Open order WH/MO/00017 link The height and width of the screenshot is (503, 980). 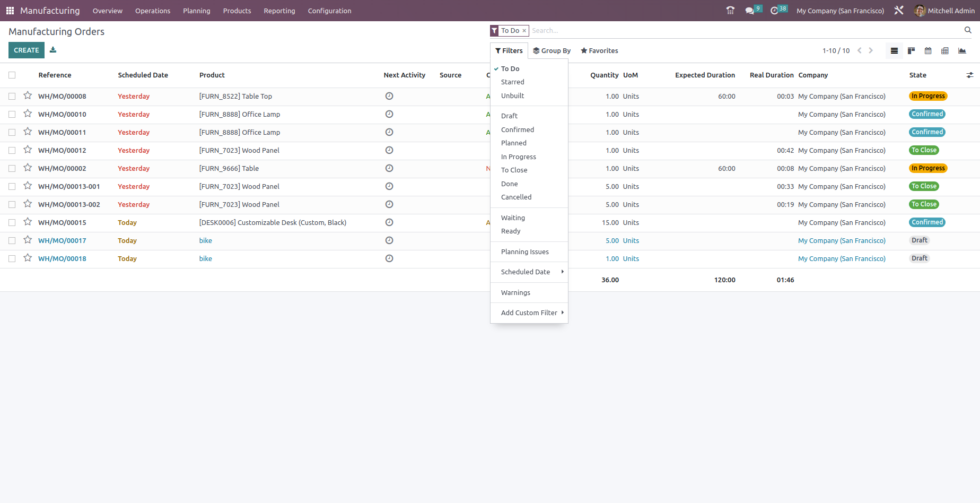pos(62,241)
